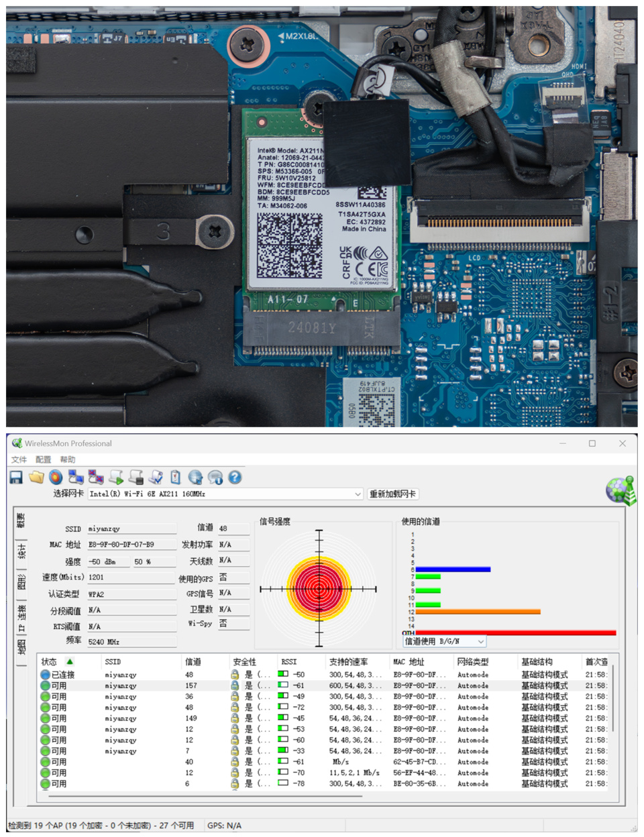This screenshot has width=644, height=837.
Task: Click the 速度 field showing 1201
Action: point(131,577)
